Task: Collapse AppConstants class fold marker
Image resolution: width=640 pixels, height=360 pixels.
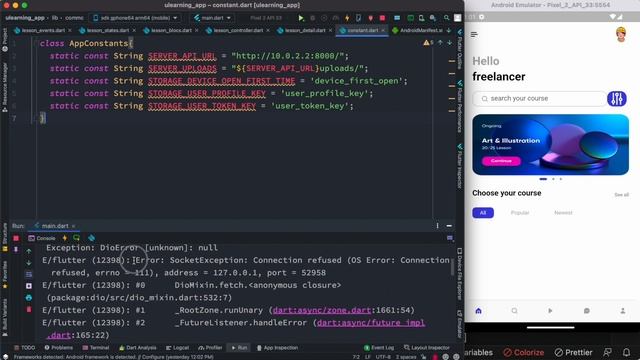Action: tap(35, 43)
